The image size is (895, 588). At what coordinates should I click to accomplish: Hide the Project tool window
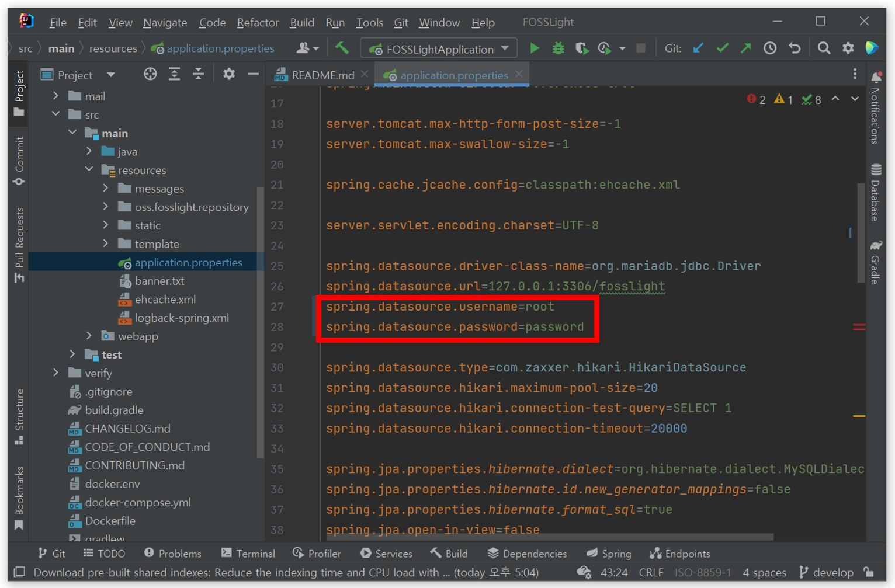pyautogui.click(x=253, y=74)
